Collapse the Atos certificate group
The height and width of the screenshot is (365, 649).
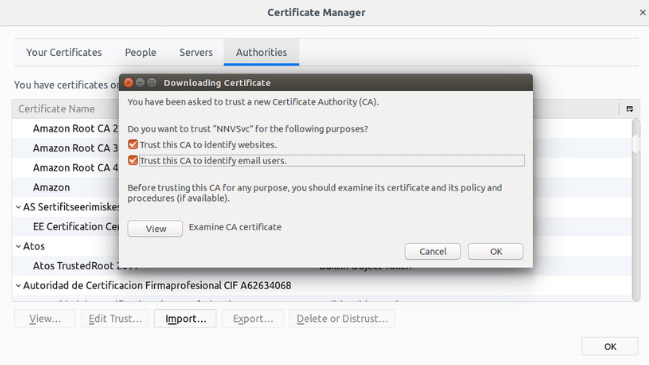coord(18,246)
